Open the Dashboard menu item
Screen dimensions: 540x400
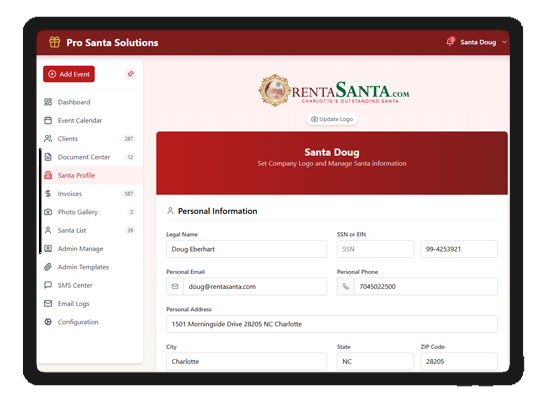[90, 102]
